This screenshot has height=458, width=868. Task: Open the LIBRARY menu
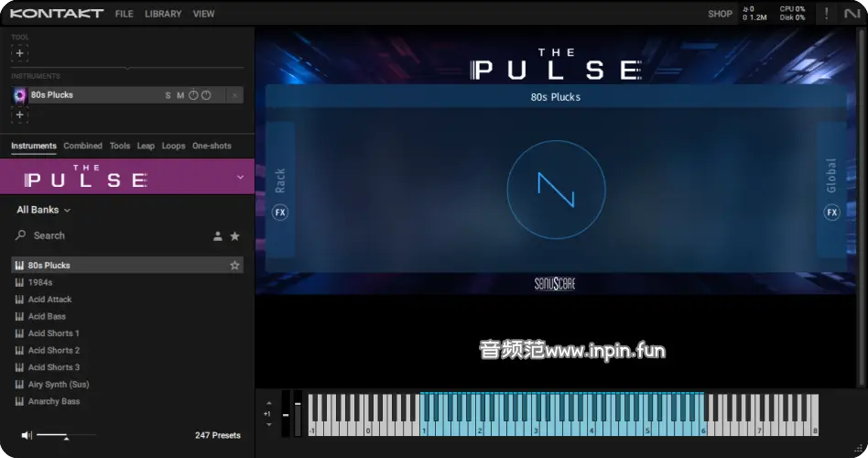pos(163,14)
